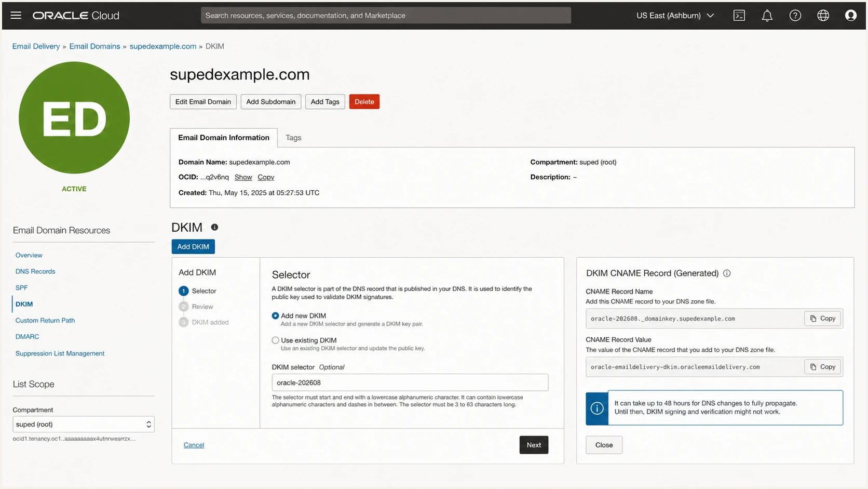Screen dimensions: 868x489
Task: Switch to the Email Domain Information tab
Action: pyautogui.click(x=224, y=138)
